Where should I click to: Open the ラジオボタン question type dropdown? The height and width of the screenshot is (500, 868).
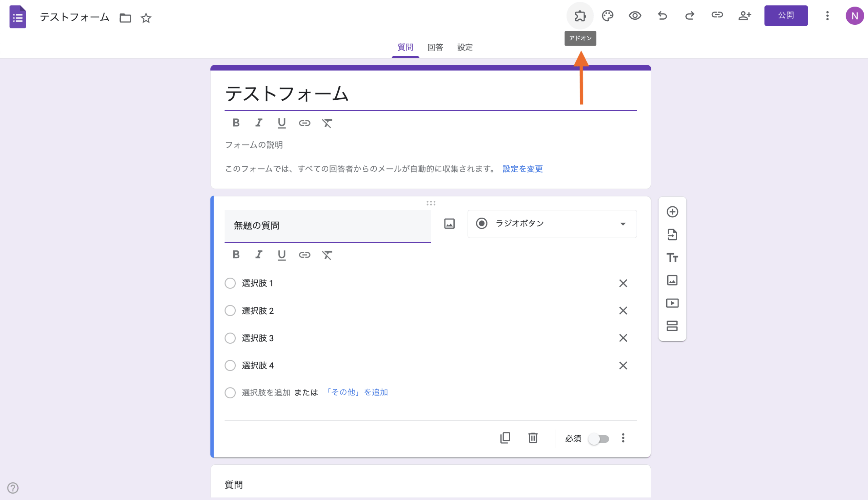552,223
